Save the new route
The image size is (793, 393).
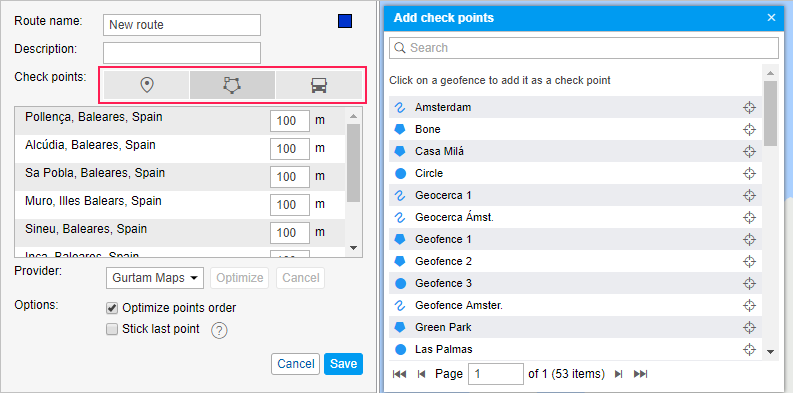pyautogui.click(x=343, y=364)
